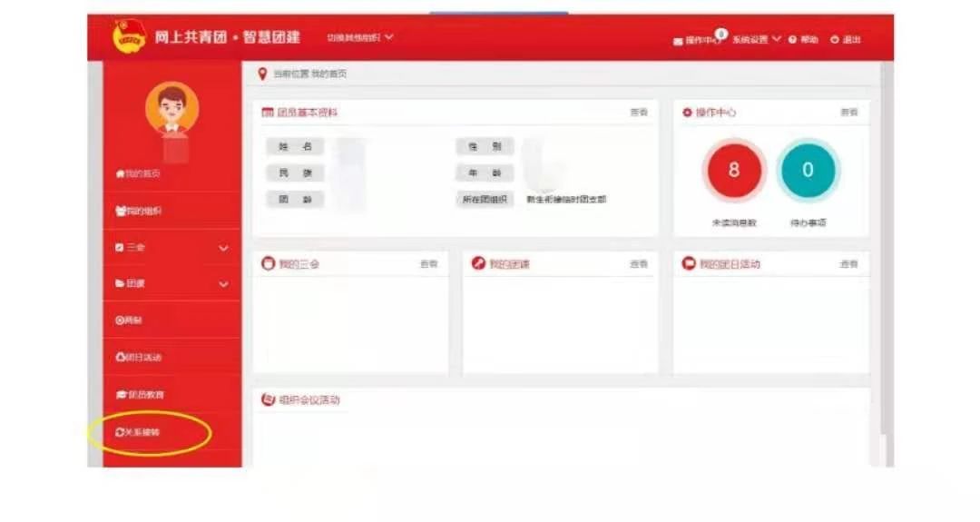This screenshot has height=522, width=980.
Task: Click the 退出 logout power icon
Action: (x=835, y=39)
